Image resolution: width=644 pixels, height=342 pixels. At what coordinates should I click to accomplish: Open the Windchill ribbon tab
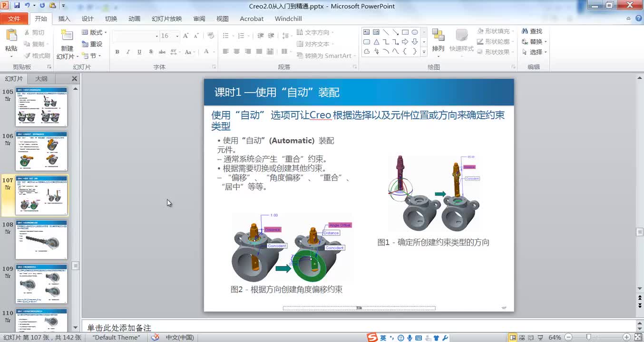[x=288, y=19]
